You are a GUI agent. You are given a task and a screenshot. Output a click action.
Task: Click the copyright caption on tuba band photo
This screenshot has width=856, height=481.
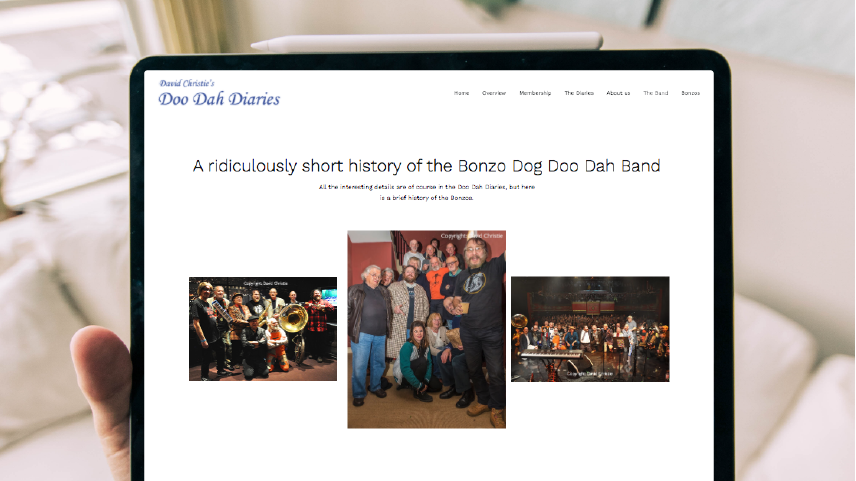(x=265, y=283)
